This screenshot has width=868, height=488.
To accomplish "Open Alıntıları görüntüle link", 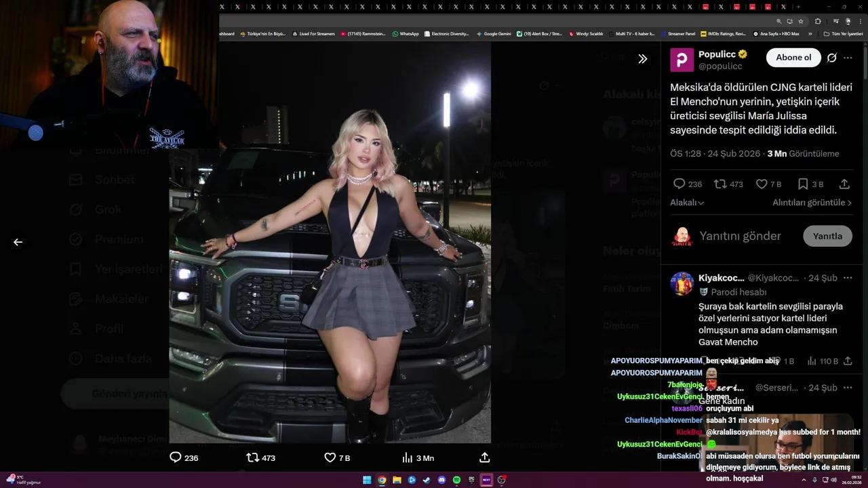I will point(813,203).
